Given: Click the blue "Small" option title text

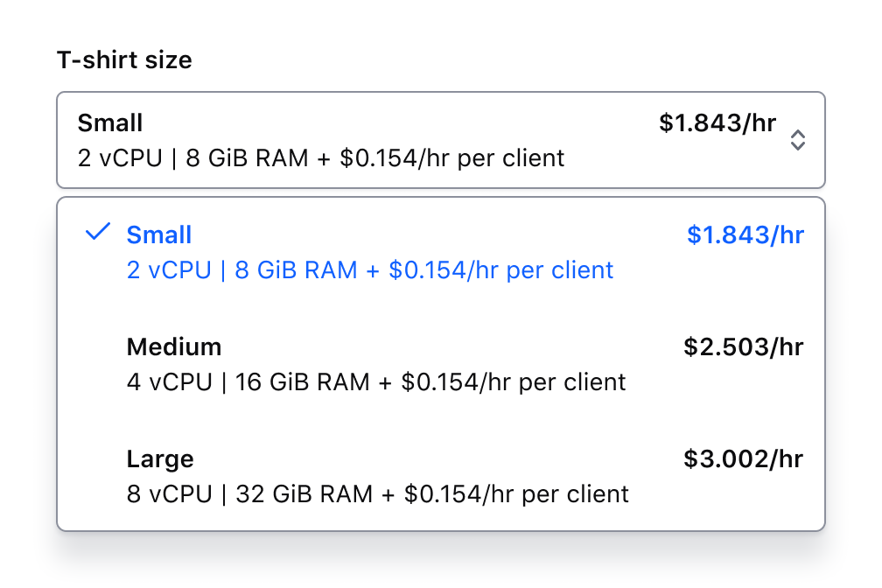Looking at the screenshot, I should [159, 235].
